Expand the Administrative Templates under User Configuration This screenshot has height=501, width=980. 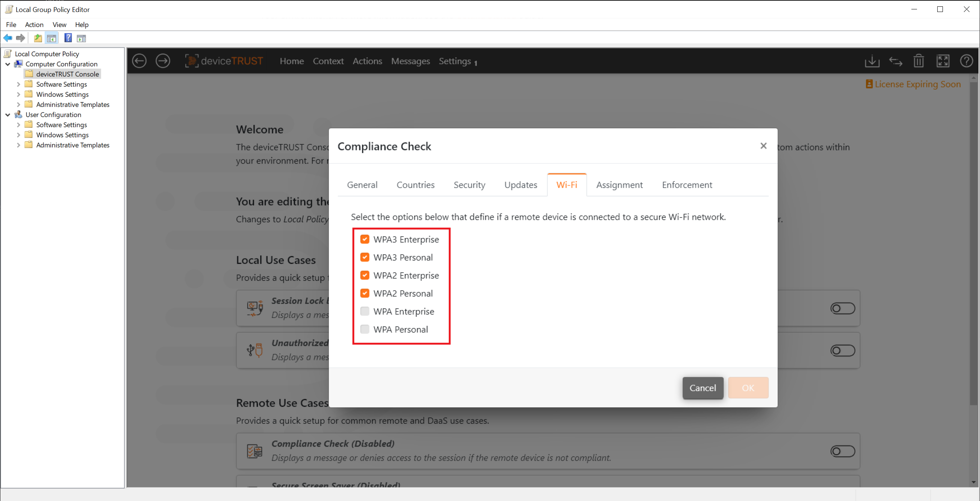click(19, 145)
